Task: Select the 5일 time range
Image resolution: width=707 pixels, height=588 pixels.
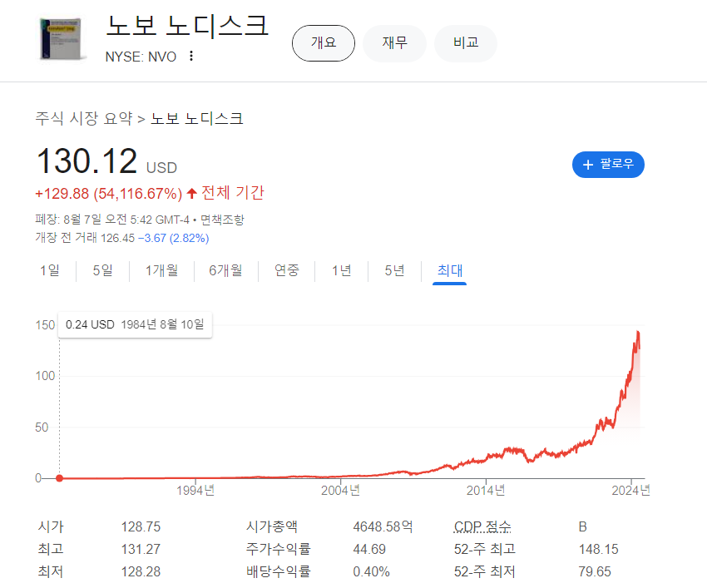Action: (102, 270)
